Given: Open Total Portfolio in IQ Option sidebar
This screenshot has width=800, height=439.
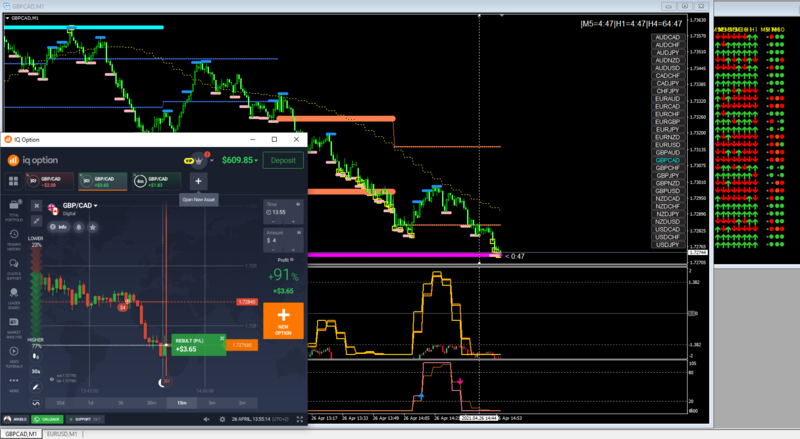Looking at the screenshot, I should coord(14,210).
